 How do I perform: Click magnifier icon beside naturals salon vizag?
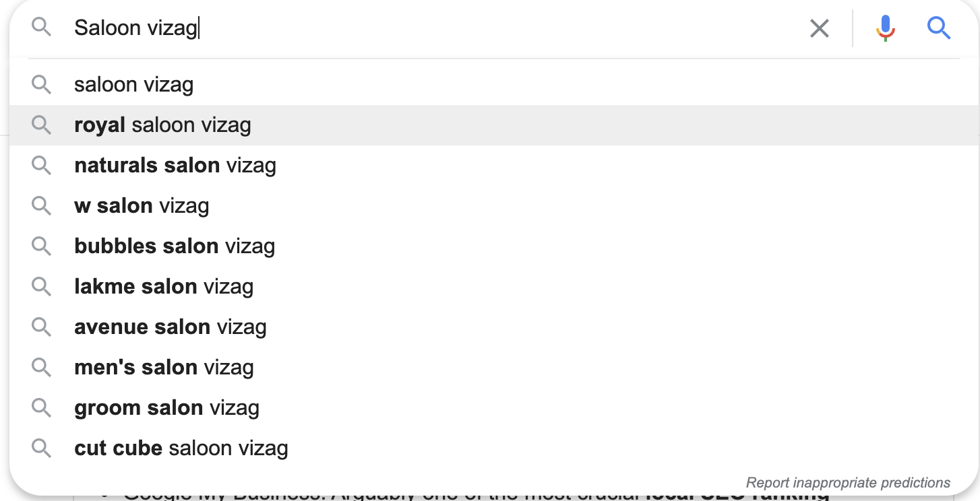tap(42, 166)
